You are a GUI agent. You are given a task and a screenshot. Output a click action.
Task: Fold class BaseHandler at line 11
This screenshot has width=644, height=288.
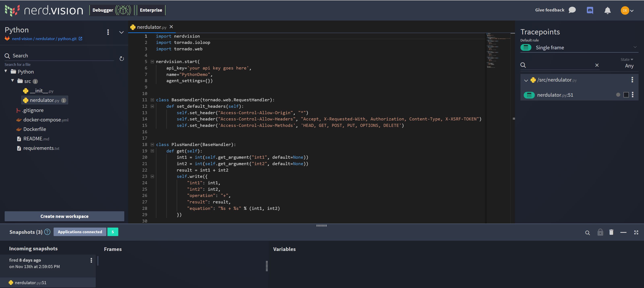[x=152, y=100]
